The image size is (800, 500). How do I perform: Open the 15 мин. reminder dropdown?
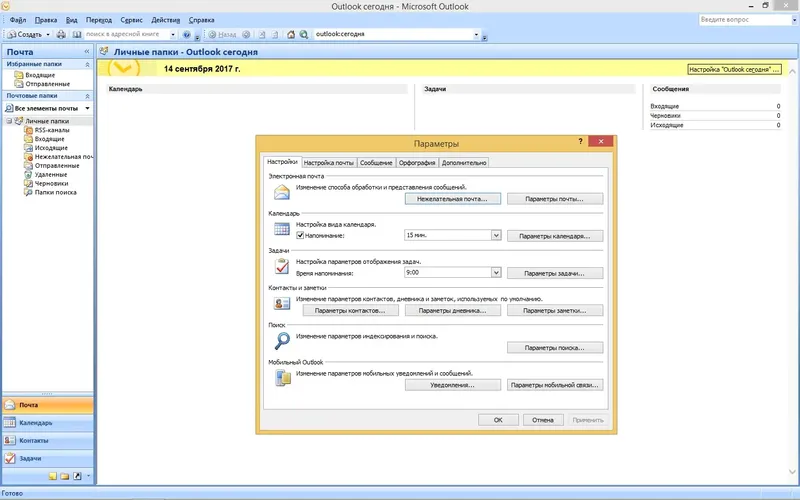495,235
